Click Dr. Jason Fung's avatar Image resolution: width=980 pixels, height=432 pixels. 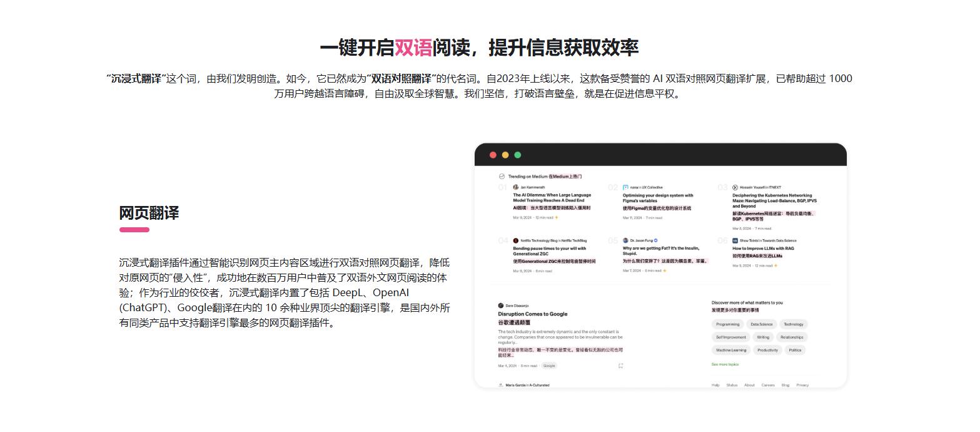[x=625, y=240]
